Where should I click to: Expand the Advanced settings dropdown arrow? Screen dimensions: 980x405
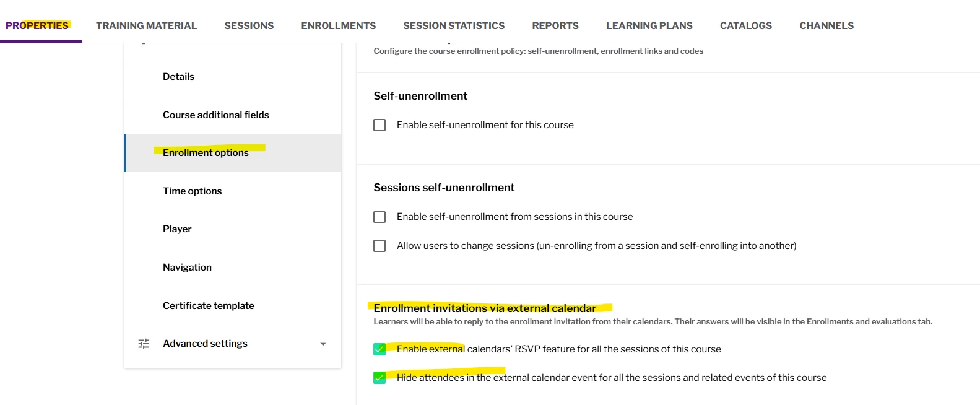click(323, 344)
